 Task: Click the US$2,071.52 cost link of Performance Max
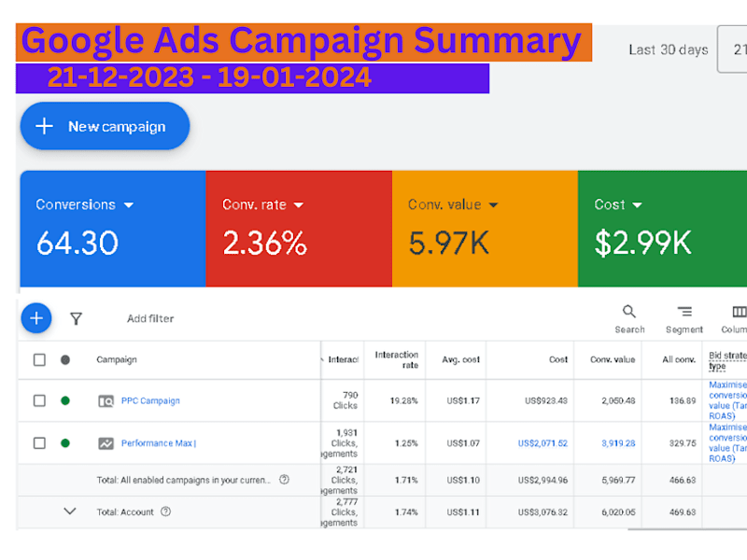click(543, 443)
